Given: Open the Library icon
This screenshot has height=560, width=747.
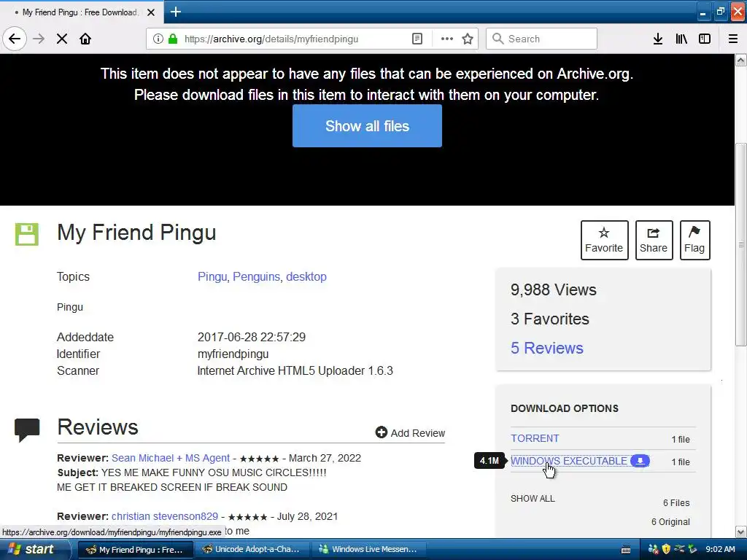Looking at the screenshot, I should 681,39.
